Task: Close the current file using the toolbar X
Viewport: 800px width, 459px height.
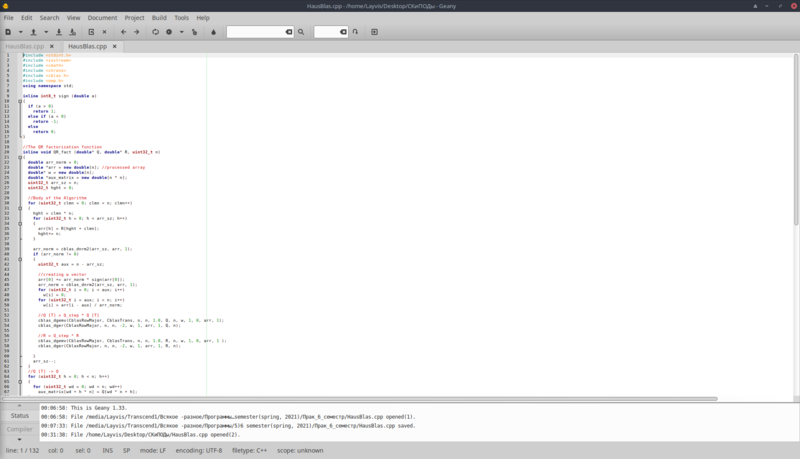Action: pyautogui.click(x=105, y=32)
